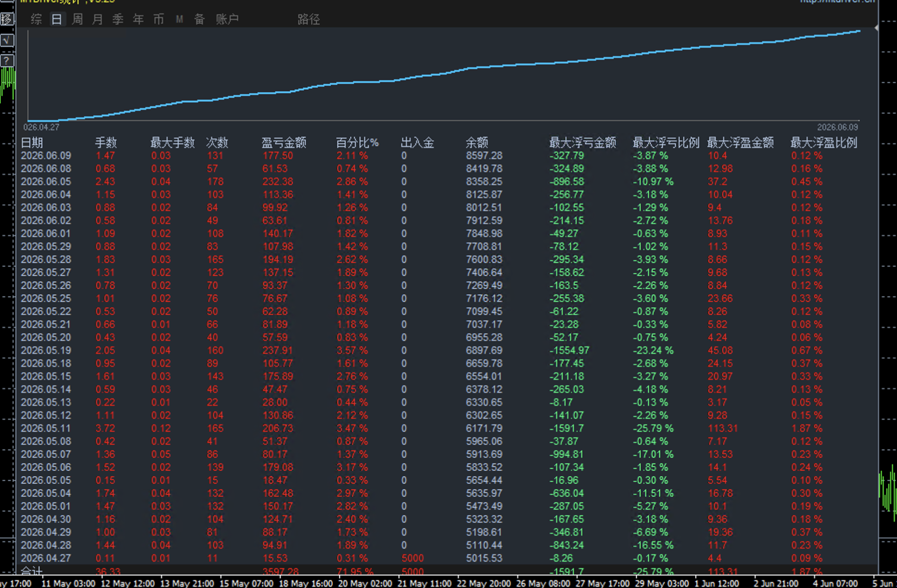Click max floating loss ratio -17.01 %
Image resolution: width=897 pixels, height=588 pixels.
click(653, 454)
